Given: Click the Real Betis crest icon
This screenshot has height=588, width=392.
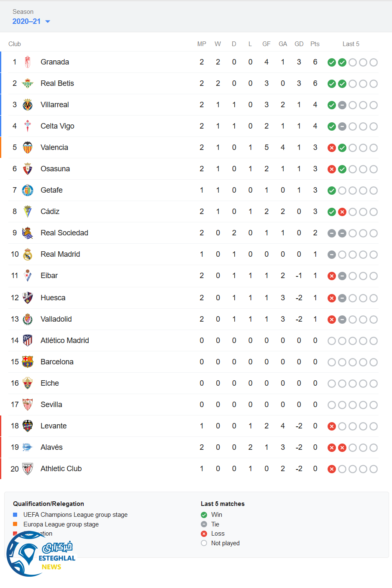Looking at the screenshot, I should coord(28,83).
